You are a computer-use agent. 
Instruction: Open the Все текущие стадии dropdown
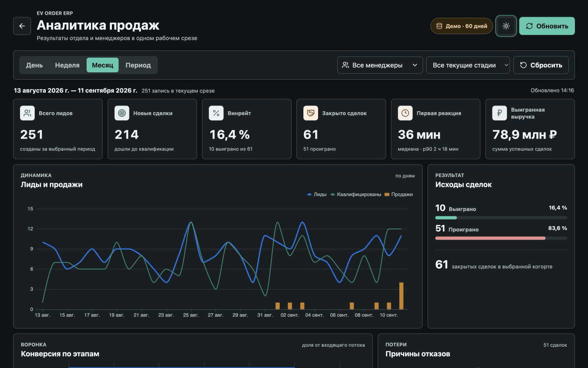pyautogui.click(x=468, y=65)
